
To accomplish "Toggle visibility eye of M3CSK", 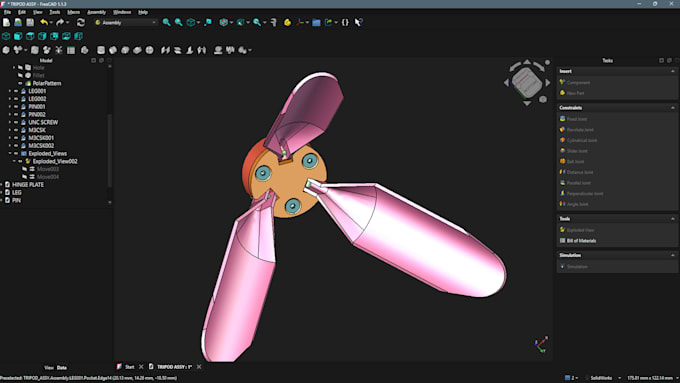I will tap(16, 130).
